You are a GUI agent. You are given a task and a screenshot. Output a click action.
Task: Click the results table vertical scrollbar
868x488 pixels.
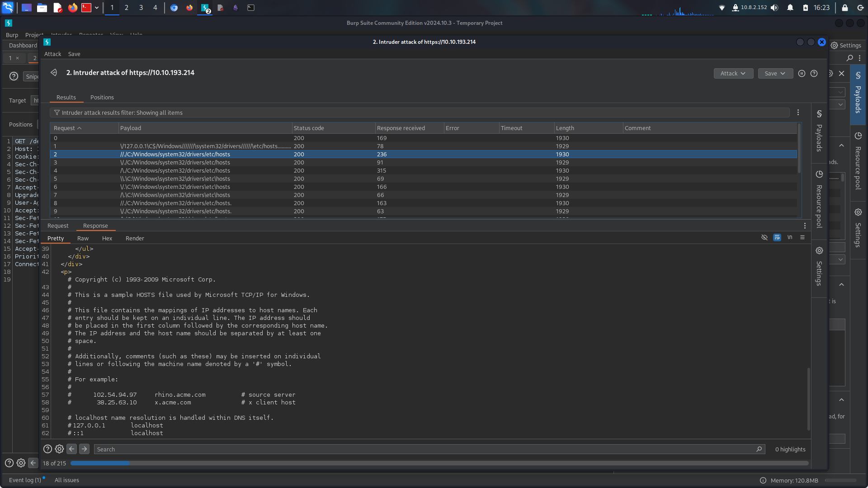pos(799,148)
